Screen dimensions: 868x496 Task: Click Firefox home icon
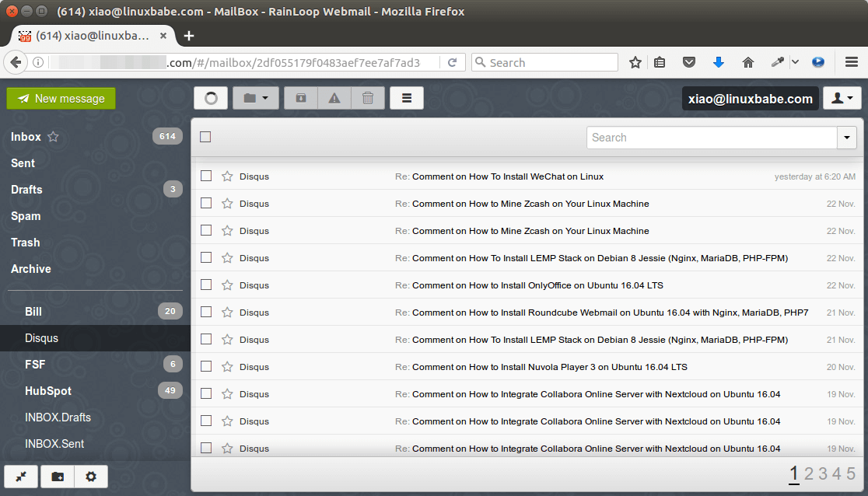(x=747, y=62)
